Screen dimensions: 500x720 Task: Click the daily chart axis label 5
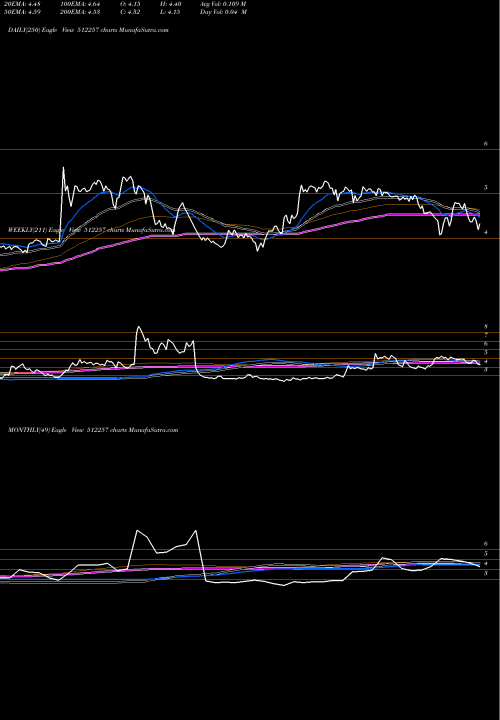click(x=486, y=188)
